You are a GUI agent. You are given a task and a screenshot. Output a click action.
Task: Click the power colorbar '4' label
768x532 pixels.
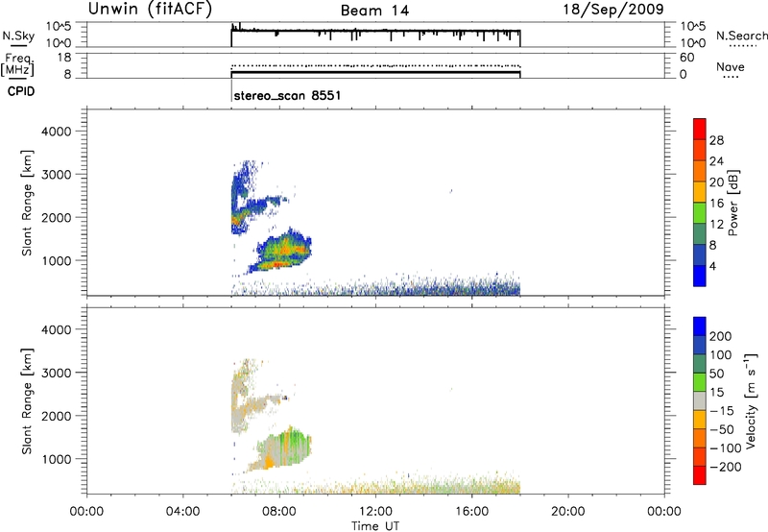[713, 267]
